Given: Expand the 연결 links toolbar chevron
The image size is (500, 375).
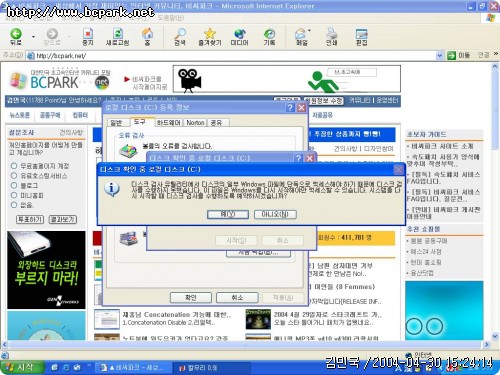Looking at the screenshot, I should (x=496, y=54).
